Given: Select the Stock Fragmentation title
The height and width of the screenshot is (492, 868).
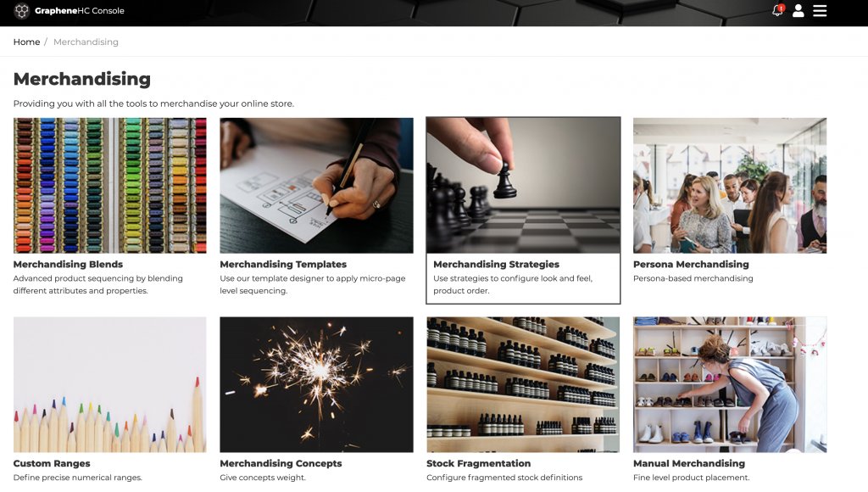Looking at the screenshot, I should click(478, 463).
